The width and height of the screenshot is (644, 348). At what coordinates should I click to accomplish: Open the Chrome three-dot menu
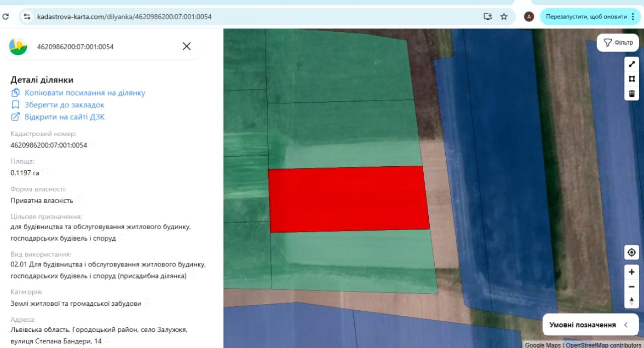[x=633, y=17]
